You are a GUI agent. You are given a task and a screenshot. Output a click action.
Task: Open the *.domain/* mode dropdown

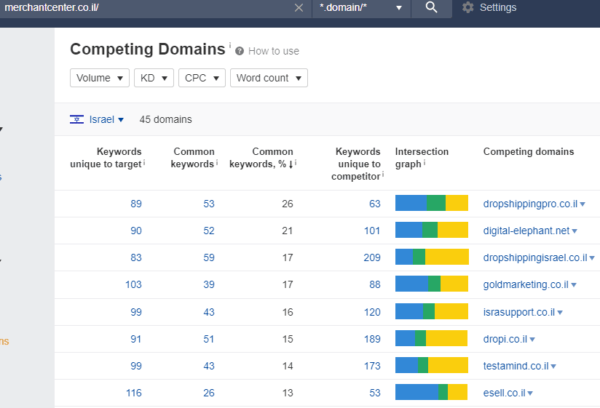coord(361,8)
